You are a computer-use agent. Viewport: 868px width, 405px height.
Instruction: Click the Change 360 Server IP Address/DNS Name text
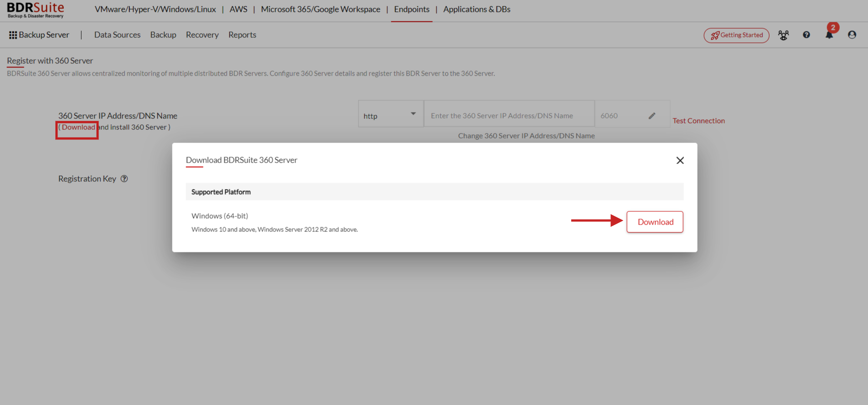[x=526, y=136]
